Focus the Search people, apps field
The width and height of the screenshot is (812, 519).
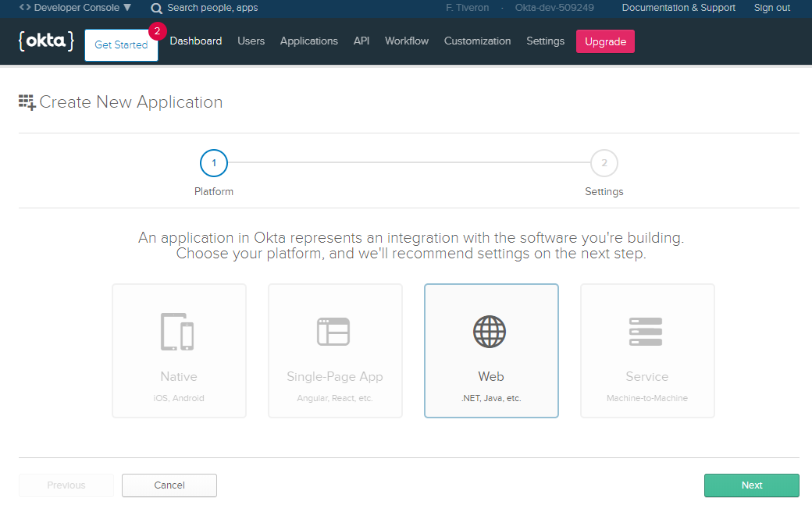coord(212,8)
